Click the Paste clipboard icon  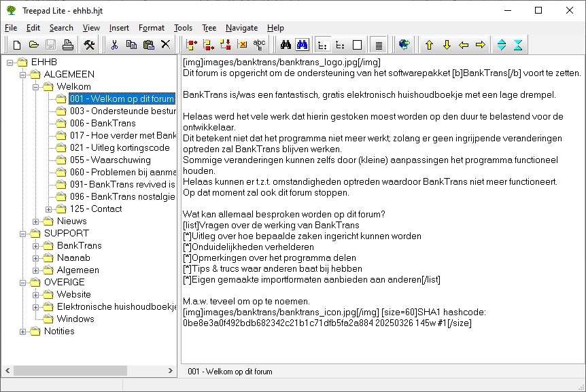(x=148, y=45)
